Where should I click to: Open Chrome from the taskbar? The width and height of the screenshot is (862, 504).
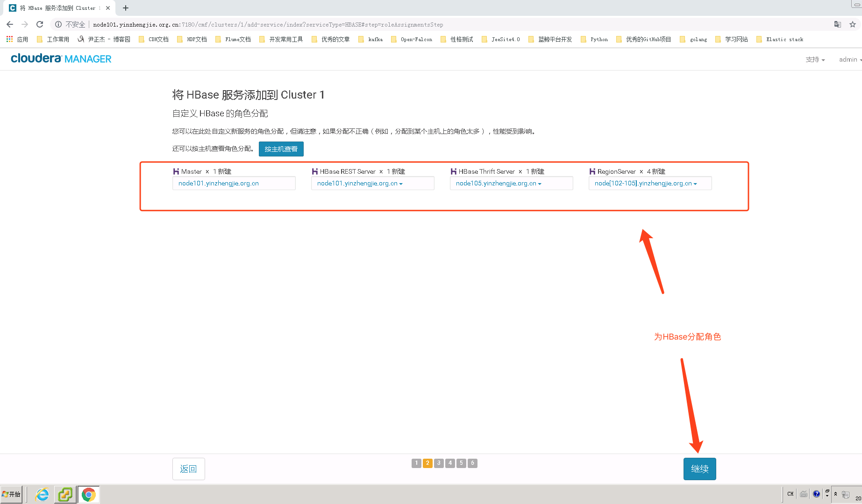tap(89, 494)
